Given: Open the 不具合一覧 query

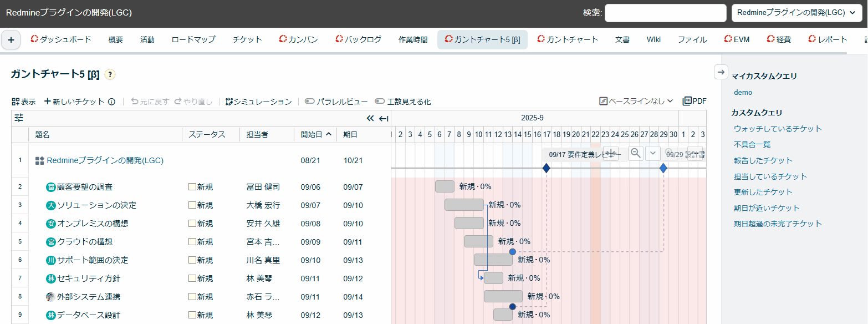Looking at the screenshot, I should (752, 144).
